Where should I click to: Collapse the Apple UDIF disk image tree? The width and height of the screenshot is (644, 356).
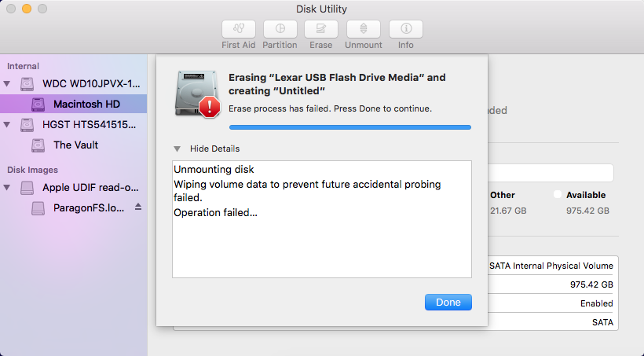[7, 188]
